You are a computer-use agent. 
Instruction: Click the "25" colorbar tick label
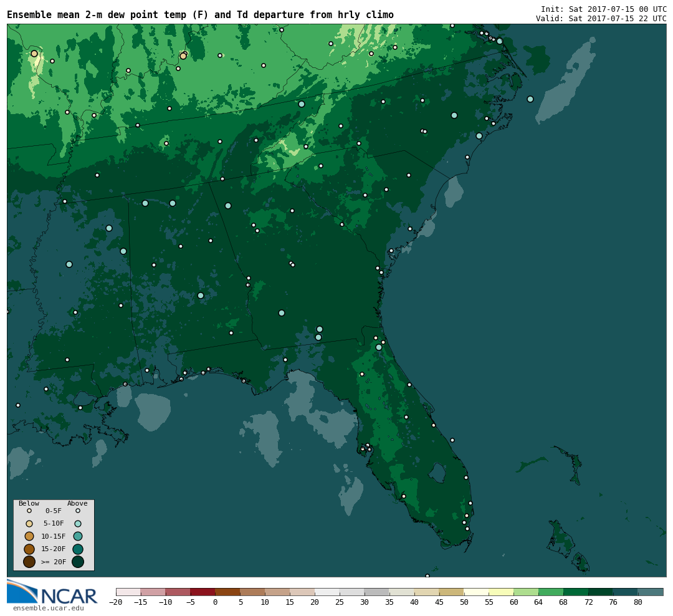pyautogui.click(x=340, y=602)
